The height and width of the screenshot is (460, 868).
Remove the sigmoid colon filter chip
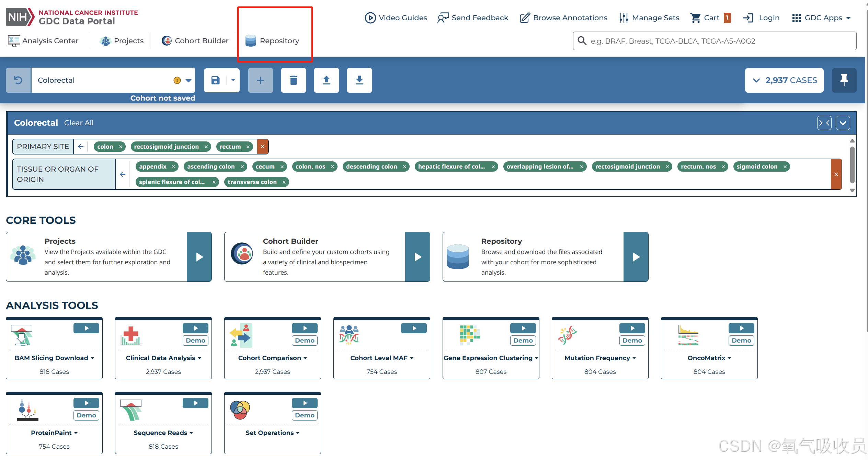click(x=785, y=167)
